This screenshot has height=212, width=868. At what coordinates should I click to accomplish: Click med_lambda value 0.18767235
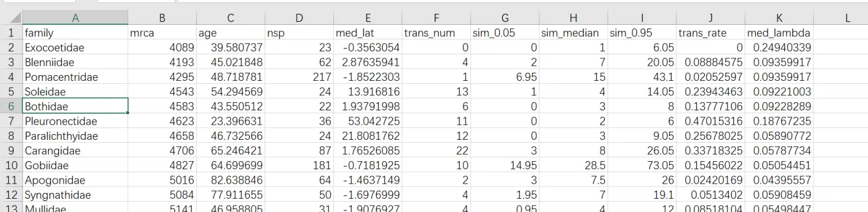[779, 121]
